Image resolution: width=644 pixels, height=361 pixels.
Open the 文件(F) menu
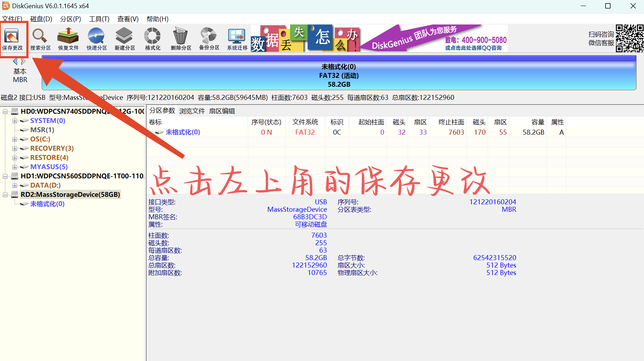coord(12,19)
